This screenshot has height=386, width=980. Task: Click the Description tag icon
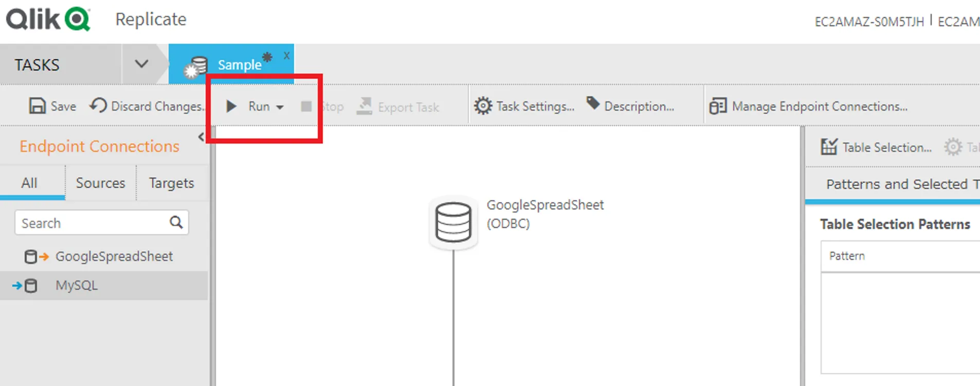(x=593, y=103)
